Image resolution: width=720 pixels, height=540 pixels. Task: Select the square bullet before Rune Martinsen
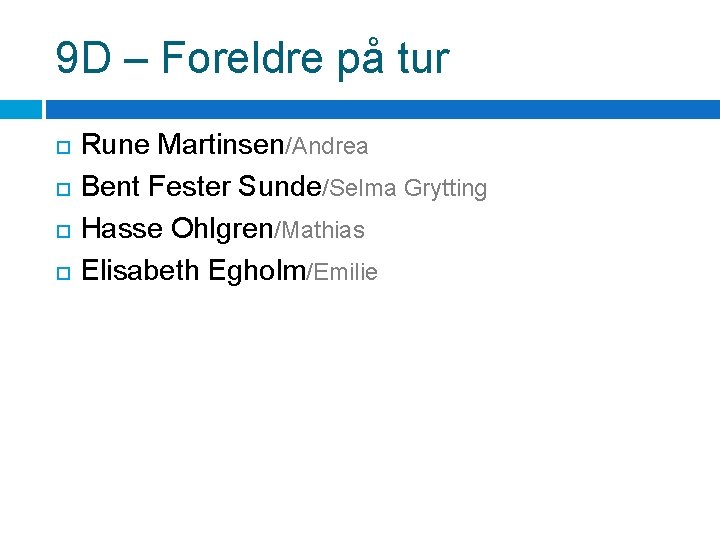(63, 147)
